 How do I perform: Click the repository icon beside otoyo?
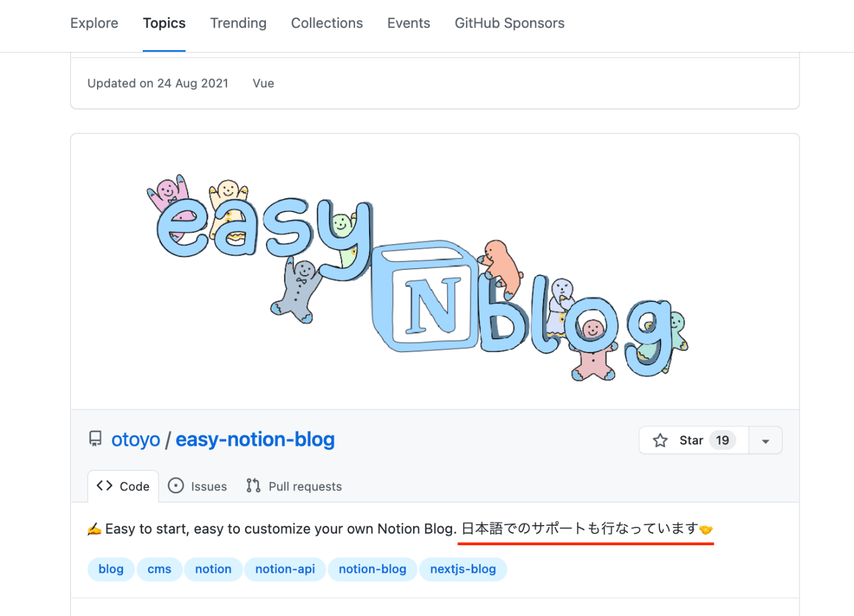95,439
